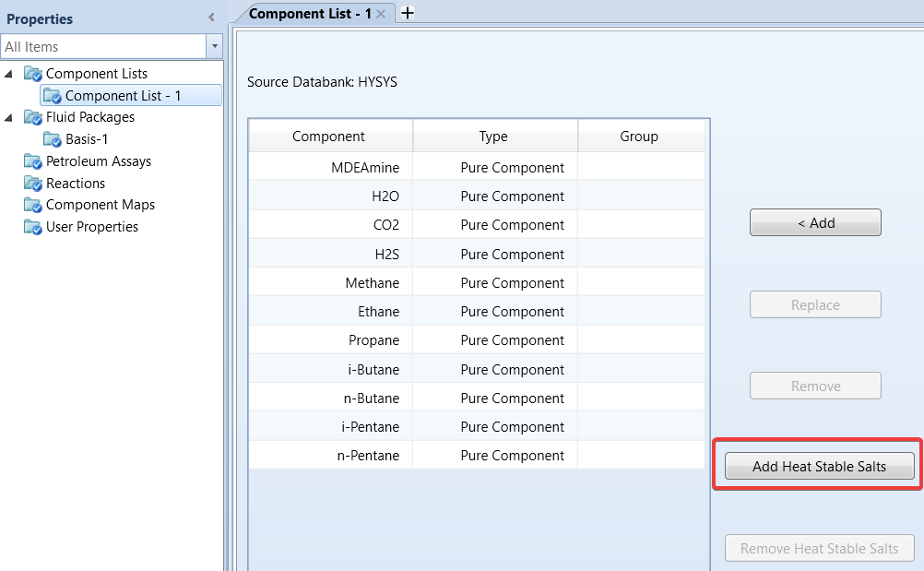Click the User Properties folder icon
Screen dimensions: 924x571
tap(33, 227)
